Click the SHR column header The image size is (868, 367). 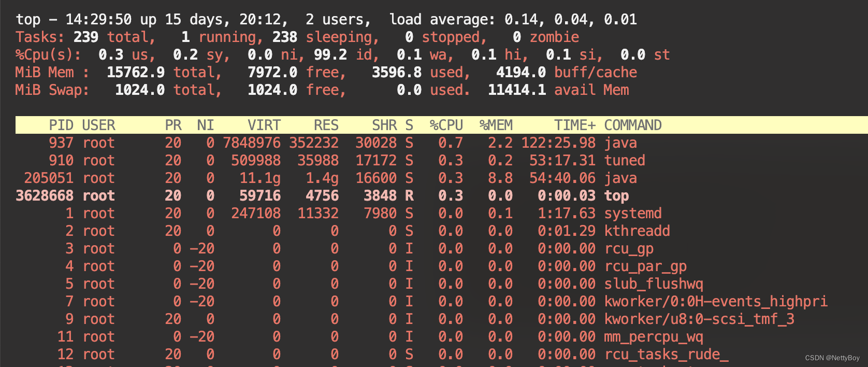384,125
